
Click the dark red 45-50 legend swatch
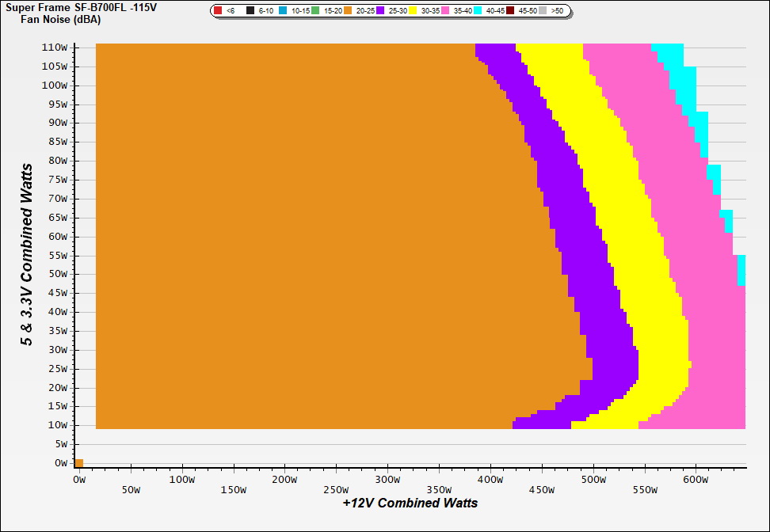click(x=510, y=11)
